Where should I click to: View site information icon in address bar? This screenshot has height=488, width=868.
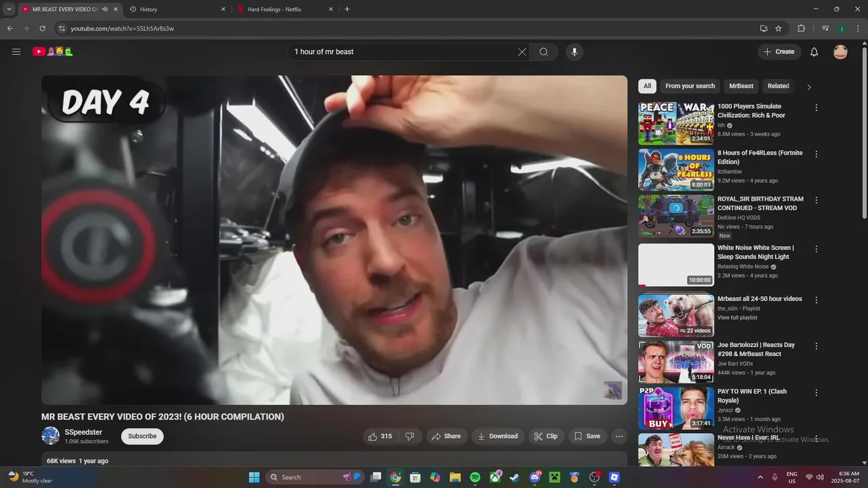coord(62,28)
